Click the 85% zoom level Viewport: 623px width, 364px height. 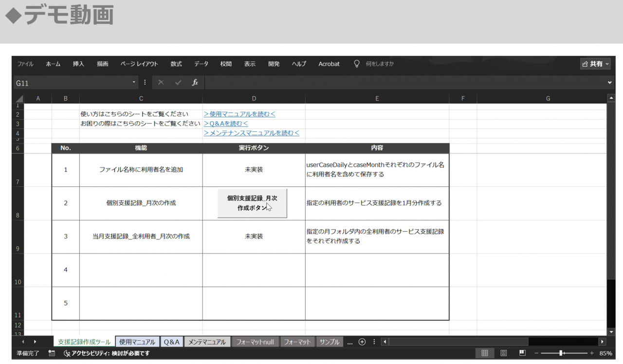(x=605, y=353)
